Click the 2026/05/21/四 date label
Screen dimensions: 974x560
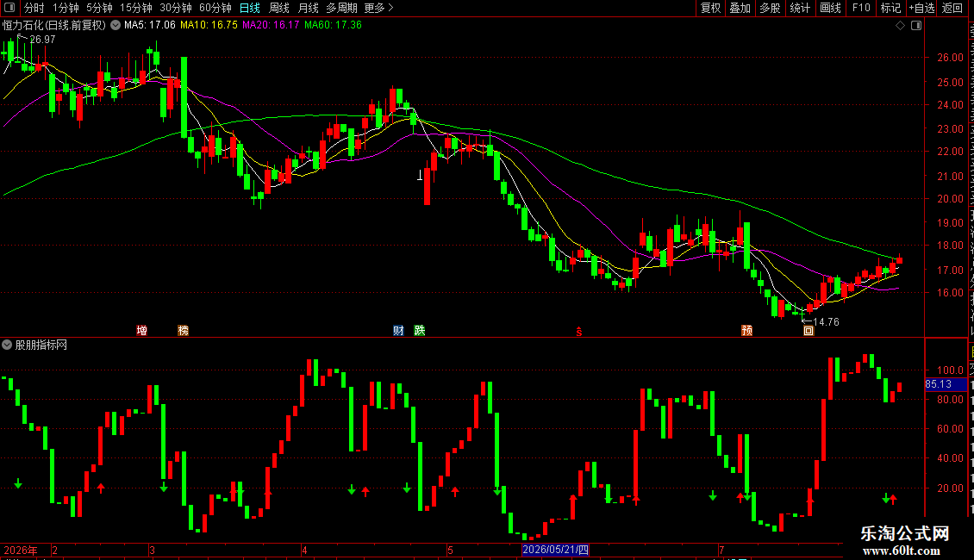[x=555, y=550]
